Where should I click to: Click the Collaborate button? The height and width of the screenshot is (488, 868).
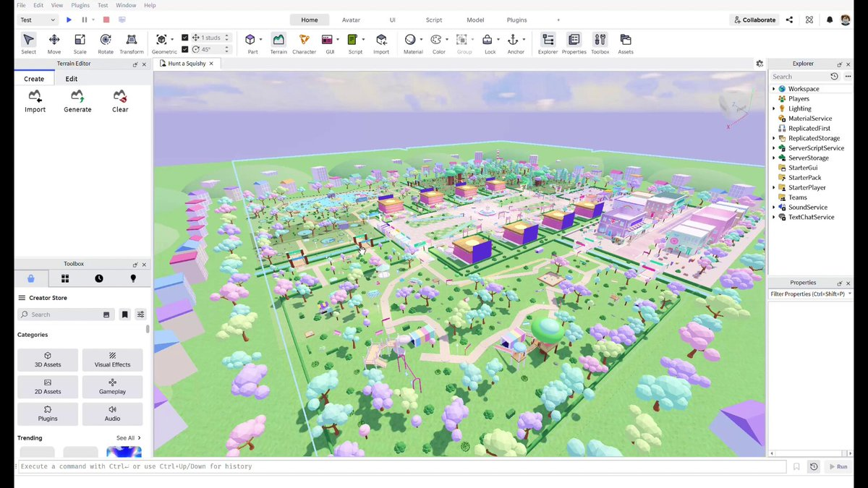(754, 20)
